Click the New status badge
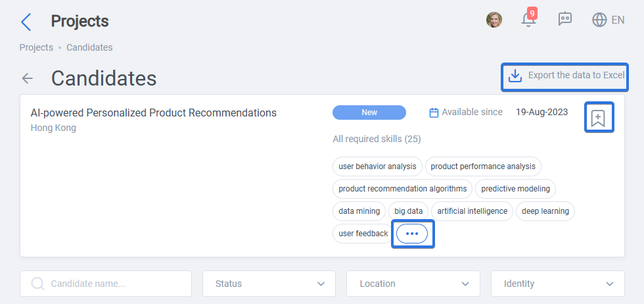This screenshot has height=304, width=644. [x=369, y=113]
